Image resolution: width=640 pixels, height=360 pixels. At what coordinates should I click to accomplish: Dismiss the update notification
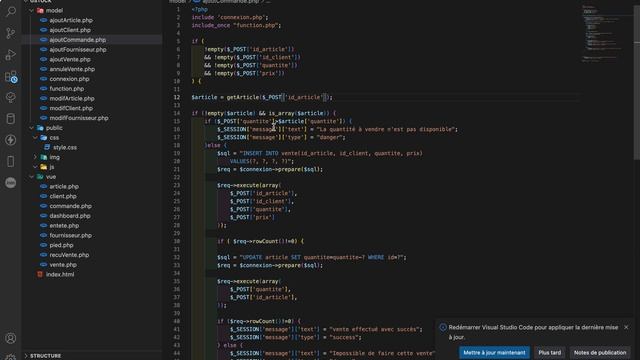pos(626,327)
